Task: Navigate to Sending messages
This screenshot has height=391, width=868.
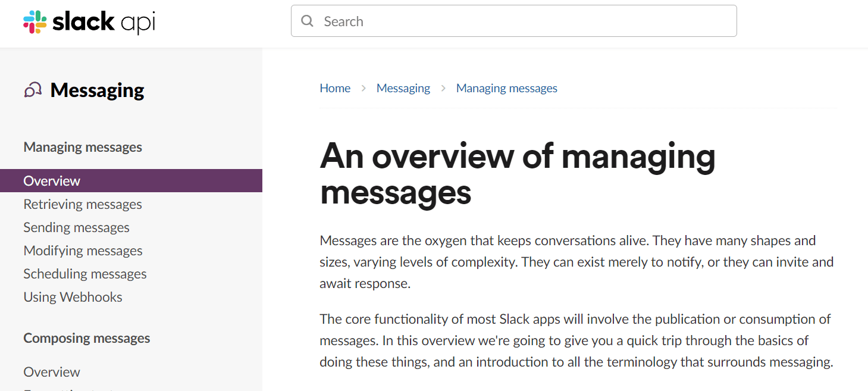Action: pos(76,227)
